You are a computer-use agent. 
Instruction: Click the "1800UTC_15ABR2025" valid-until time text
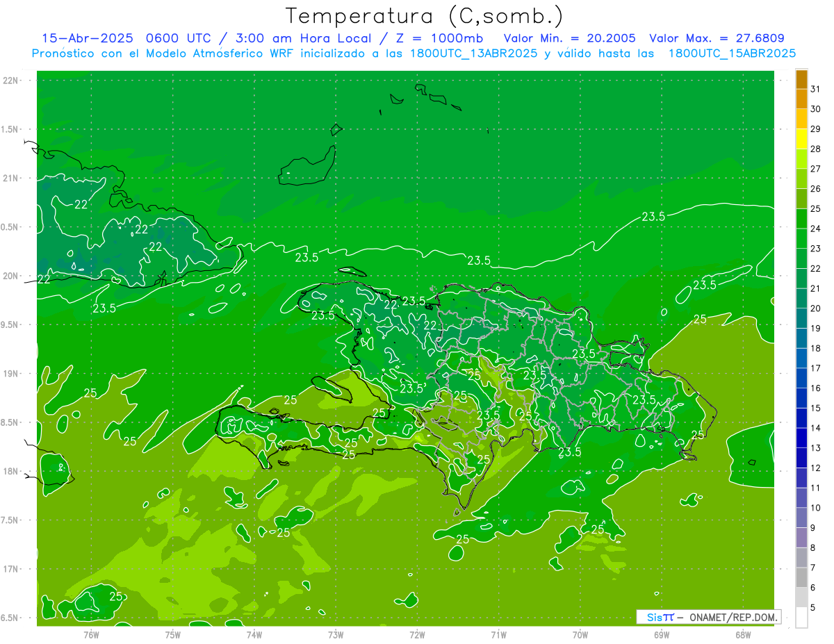click(x=732, y=53)
